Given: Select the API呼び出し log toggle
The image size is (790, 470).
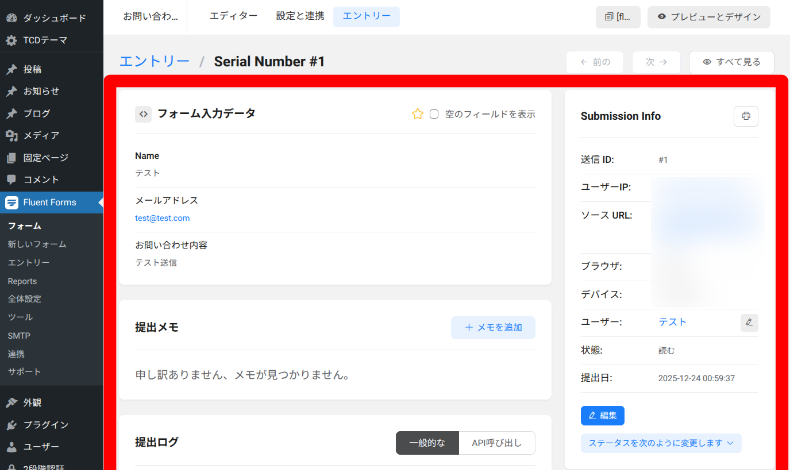Looking at the screenshot, I should [497, 443].
